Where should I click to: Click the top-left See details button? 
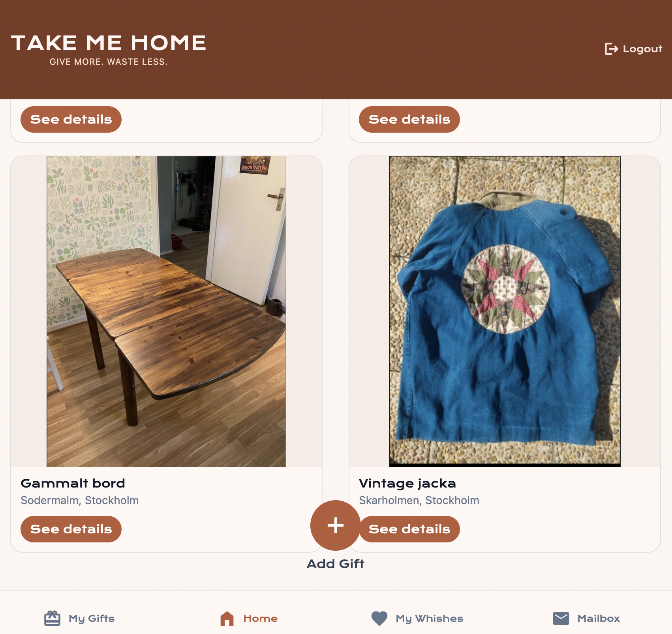click(x=71, y=119)
